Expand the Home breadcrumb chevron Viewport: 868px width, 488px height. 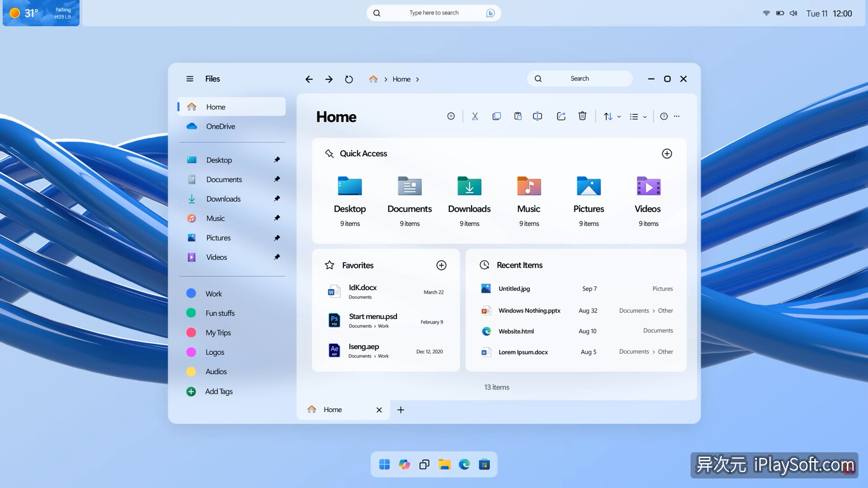pos(418,79)
